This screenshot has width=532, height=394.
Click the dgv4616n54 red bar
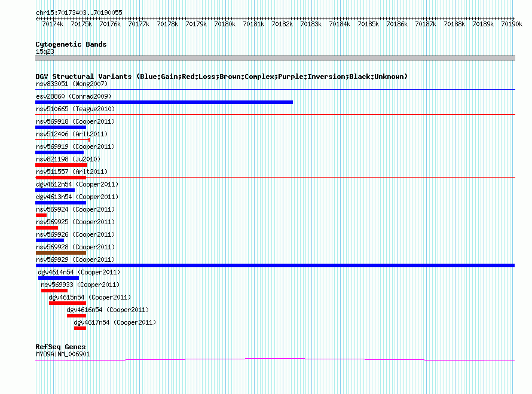coord(77,316)
